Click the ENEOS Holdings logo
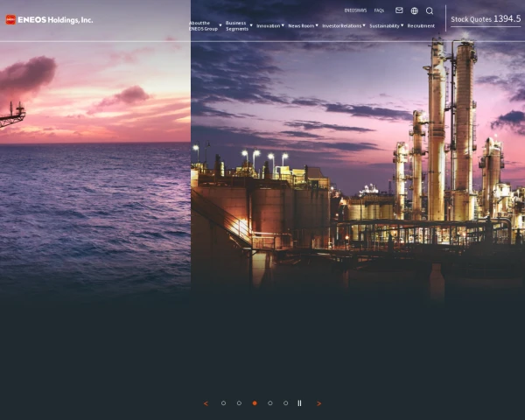 coord(49,19)
